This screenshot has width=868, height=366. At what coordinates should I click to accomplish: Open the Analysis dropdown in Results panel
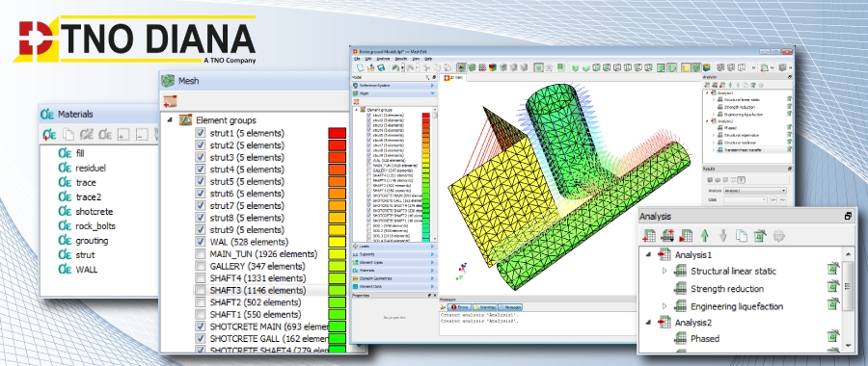coord(755,191)
